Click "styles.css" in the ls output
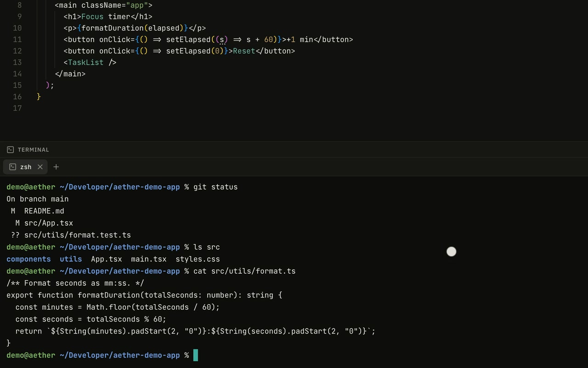This screenshot has width=588, height=368. click(x=198, y=259)
